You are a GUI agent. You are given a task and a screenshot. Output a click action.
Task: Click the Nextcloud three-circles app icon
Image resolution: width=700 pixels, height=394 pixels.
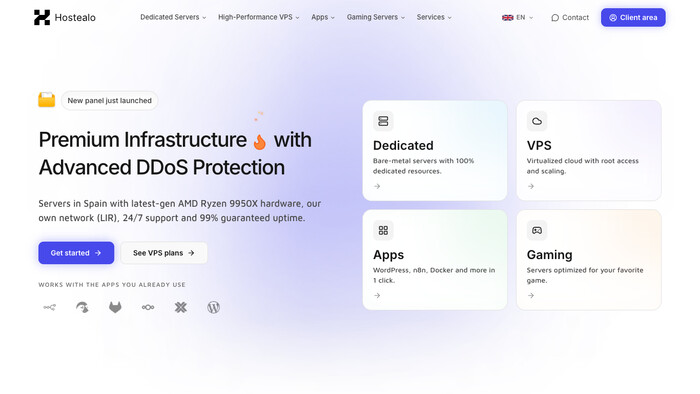pyautogui.click(x=148, y=307)
